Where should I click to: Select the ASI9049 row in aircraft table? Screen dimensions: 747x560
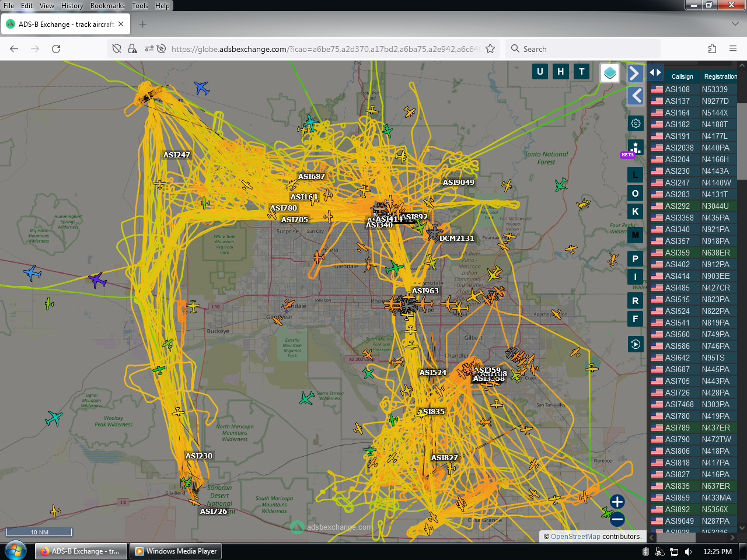(693, 521)
